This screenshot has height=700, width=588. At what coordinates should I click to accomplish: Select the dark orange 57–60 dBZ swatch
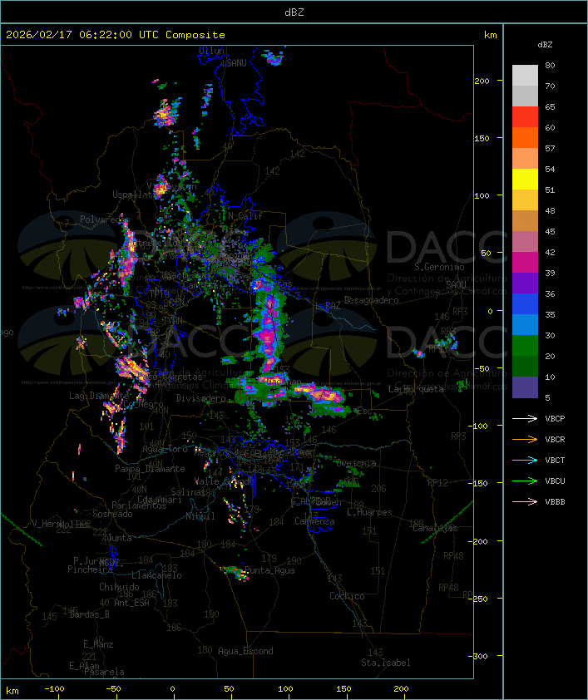(525, 137)
